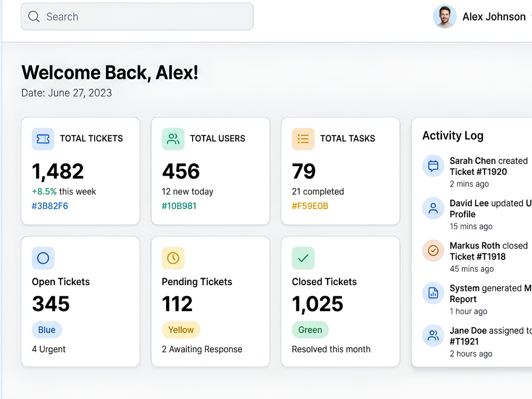Click the TOTAL TICKETS card label
The height and width of the screenshot is (399, 532).
point(92,138)
